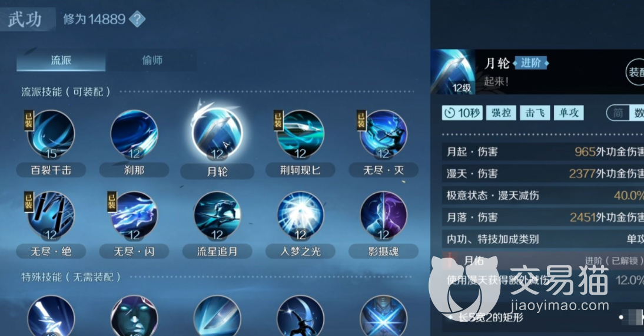Expand the 月佑 进阶 unlocked row
Viewport: 644px width, 336px height.
click(x=543, y=261)
